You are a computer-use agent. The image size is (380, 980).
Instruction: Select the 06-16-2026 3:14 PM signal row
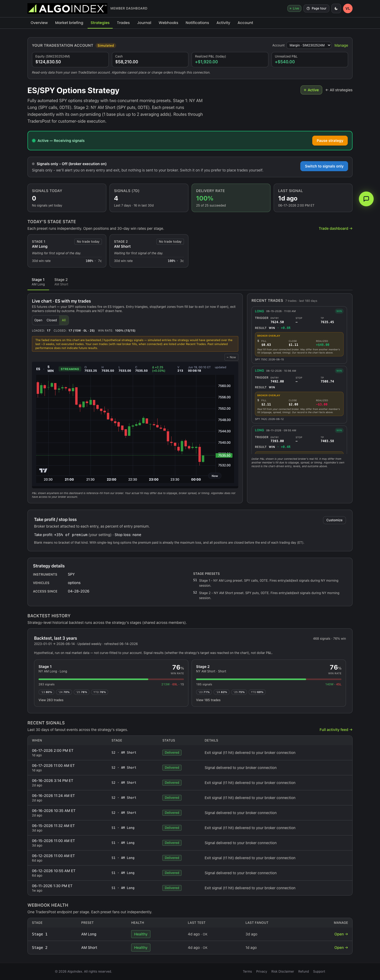click(190, 783)
